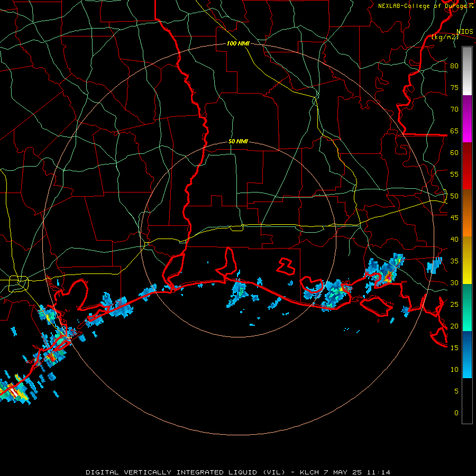Click the legend value 0
This screenshot has width=476, height=476.
click(x=456, y=413)
